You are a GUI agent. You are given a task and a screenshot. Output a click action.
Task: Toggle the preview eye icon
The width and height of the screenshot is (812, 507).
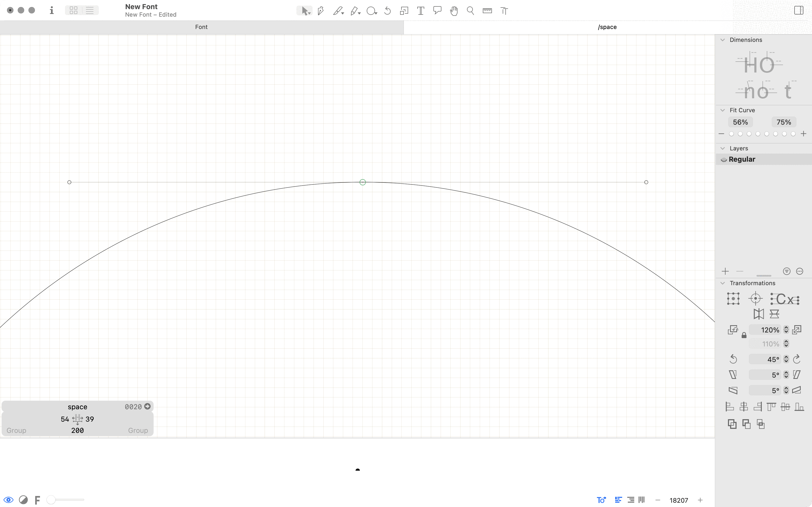click(x=8, y=500)
